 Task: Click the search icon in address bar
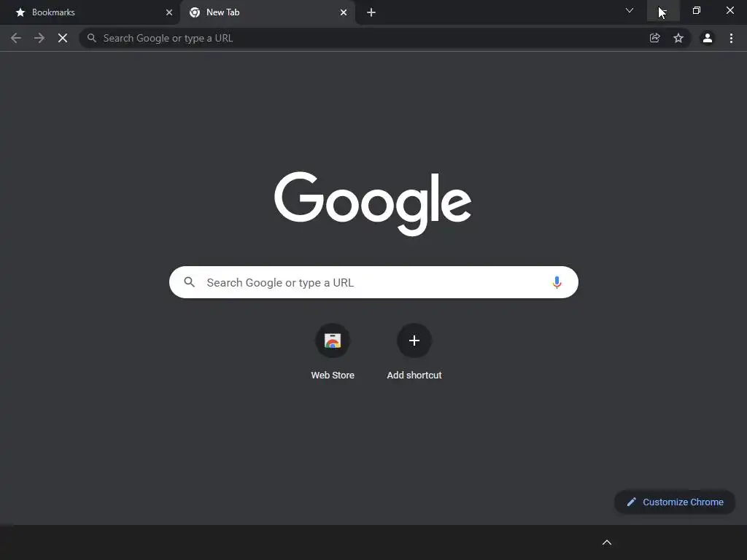tap(92, 38)
